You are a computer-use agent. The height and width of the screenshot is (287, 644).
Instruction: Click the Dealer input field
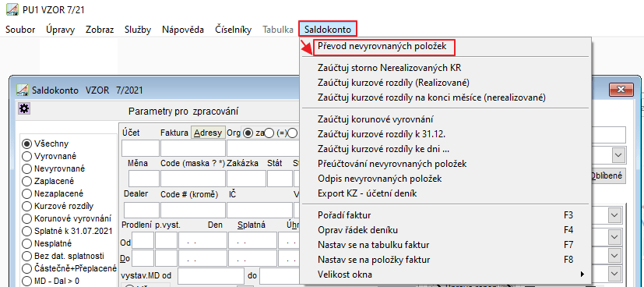141,210
